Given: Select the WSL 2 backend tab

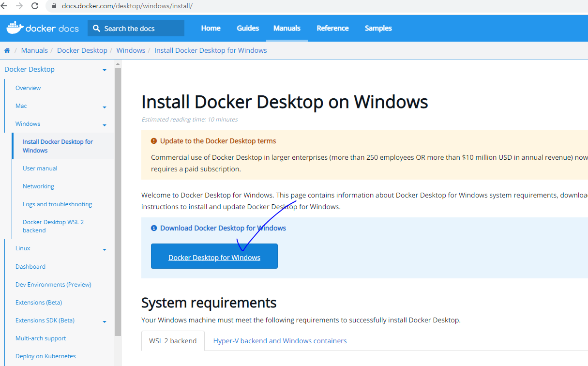Looking at the screenshot, I should [x=173, y=341].
